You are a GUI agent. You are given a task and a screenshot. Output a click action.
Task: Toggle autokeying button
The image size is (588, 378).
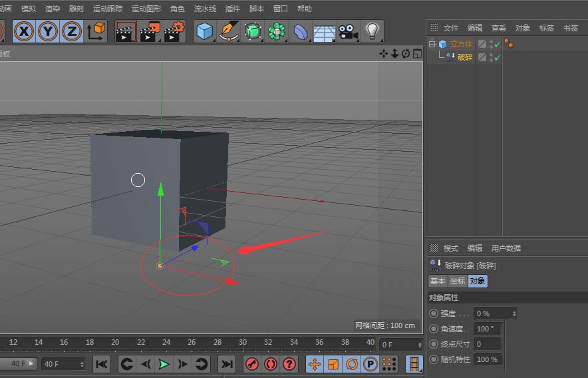click(x=270, y=364)
